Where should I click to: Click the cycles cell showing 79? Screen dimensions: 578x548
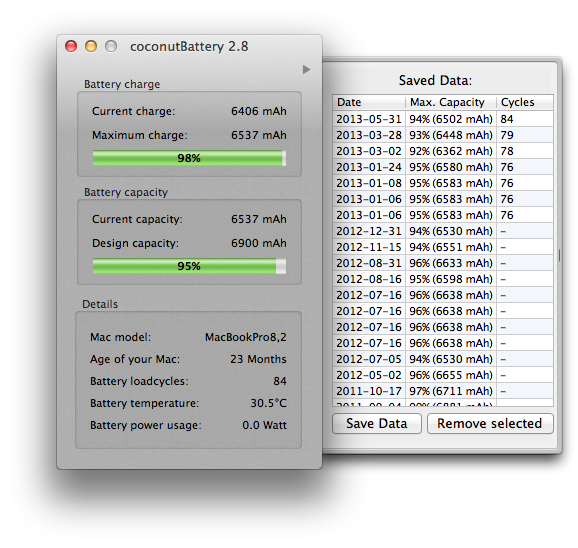[x=525, y=135]
